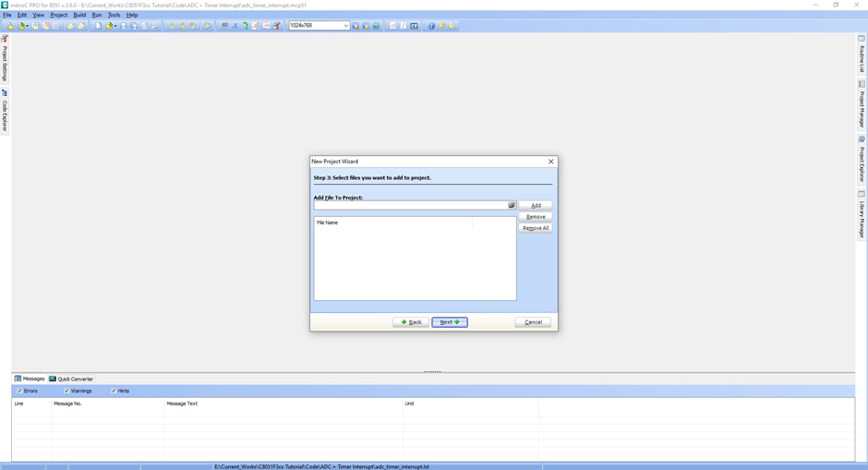The image size is (868, 470).
Task: Toggle the Errors checkbox
Action: point(19,391)
